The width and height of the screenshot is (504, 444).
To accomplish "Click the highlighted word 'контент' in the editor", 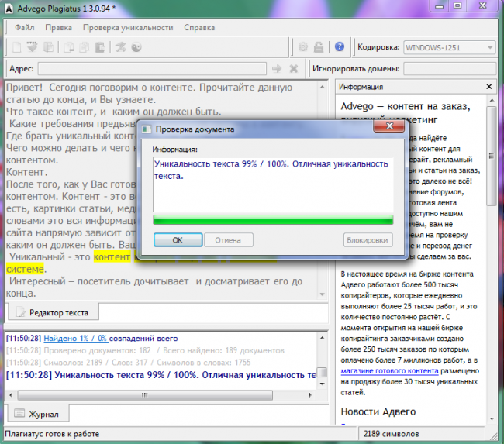I will click(112, 257).
